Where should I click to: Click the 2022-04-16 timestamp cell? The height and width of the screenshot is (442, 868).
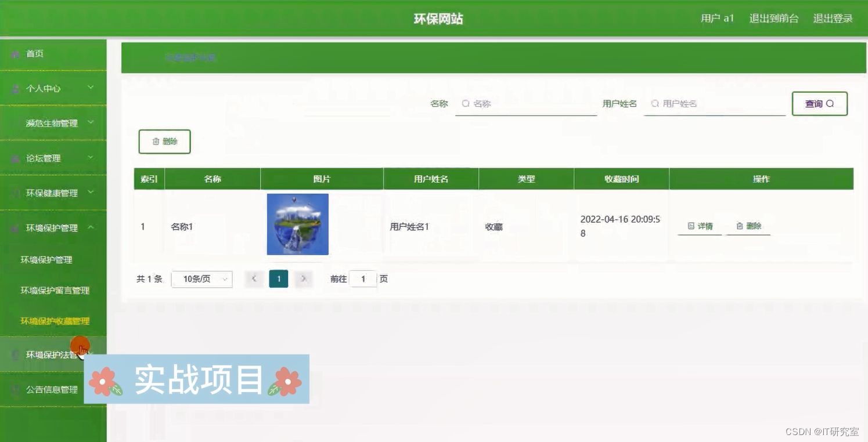621,226
